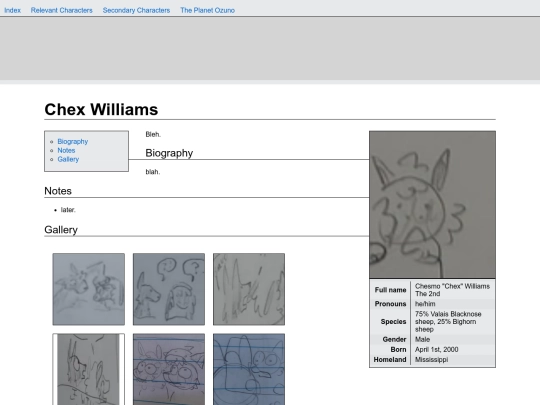The image size is (540, 405).
Task: Jump to Biography in contents box
Action: click(x=73, y=142)
